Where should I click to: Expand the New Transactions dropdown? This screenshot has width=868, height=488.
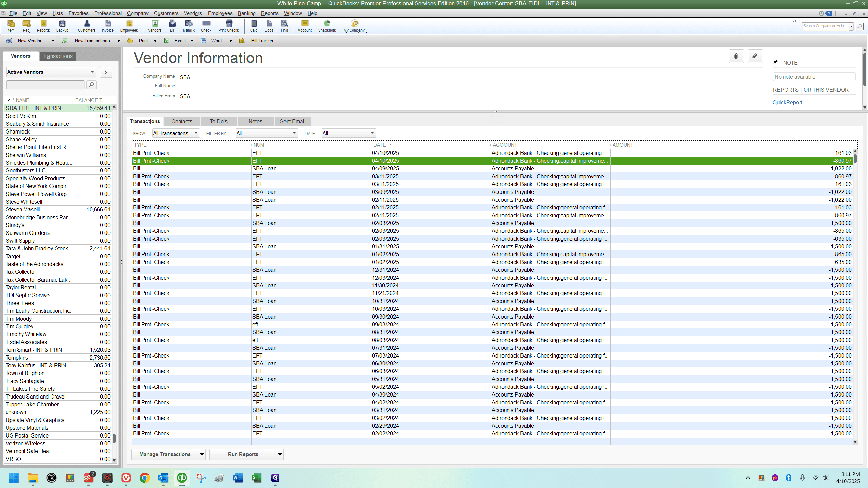point(118,41)
